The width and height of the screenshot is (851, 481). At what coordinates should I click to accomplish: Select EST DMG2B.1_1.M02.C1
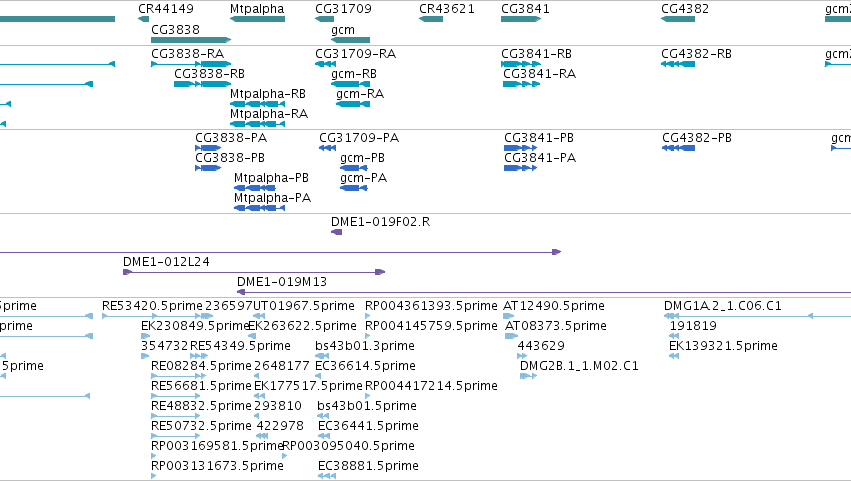[579, 366]
